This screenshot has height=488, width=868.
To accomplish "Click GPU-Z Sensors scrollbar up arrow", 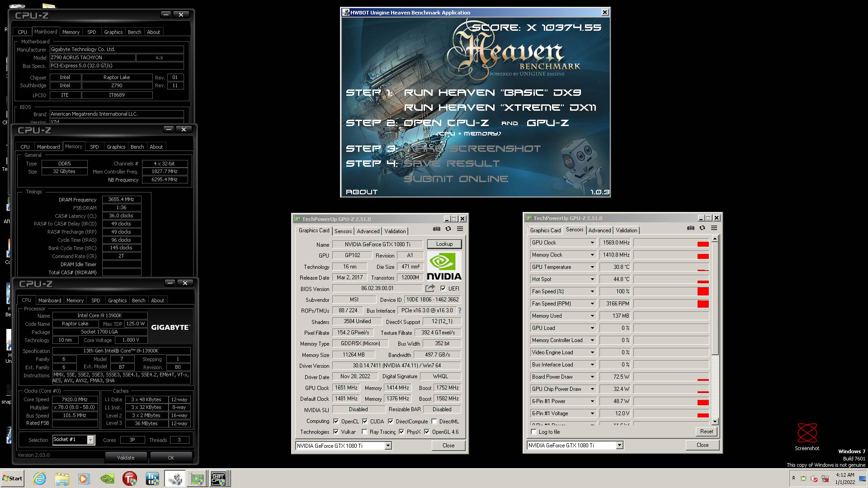I will pos(715,239).
